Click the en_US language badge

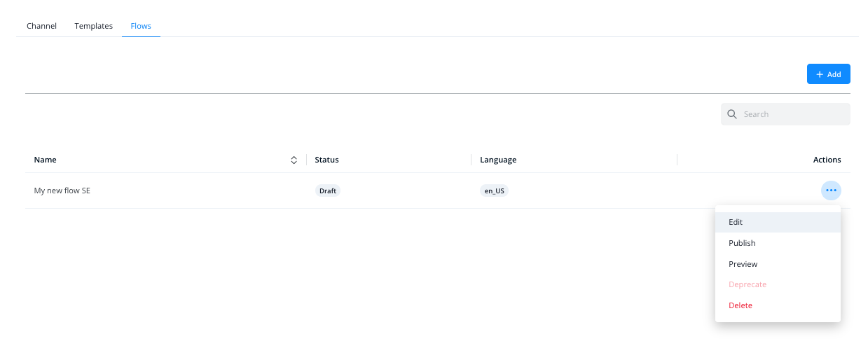click(495, 191)
